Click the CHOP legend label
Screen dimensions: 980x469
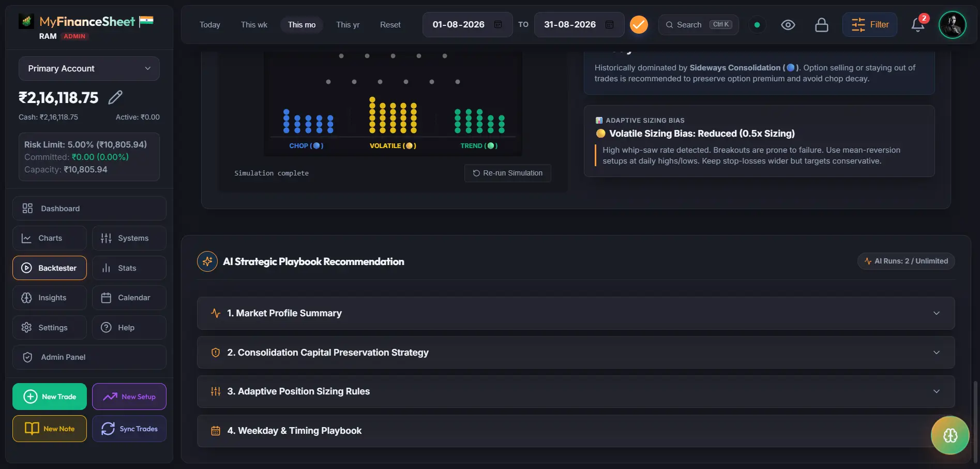pos(306,146)
